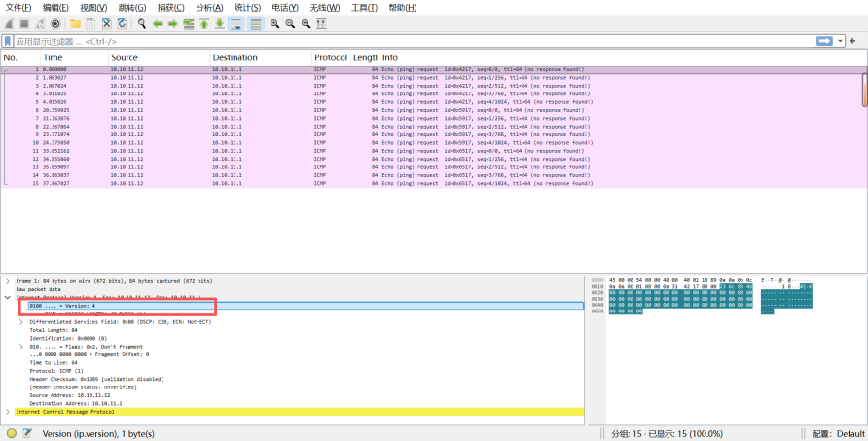
Task: Open the 分析(A) menu
Action: [x=209, y=8]
